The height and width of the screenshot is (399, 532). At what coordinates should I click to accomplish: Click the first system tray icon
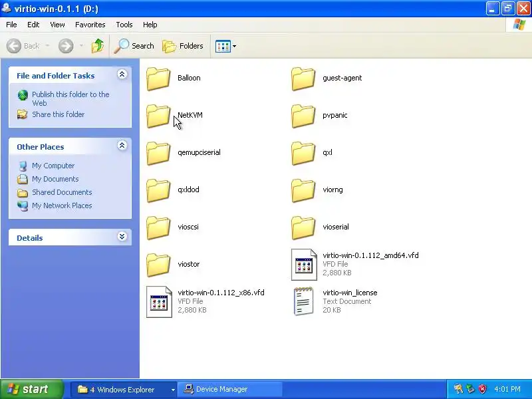[458, 389]
